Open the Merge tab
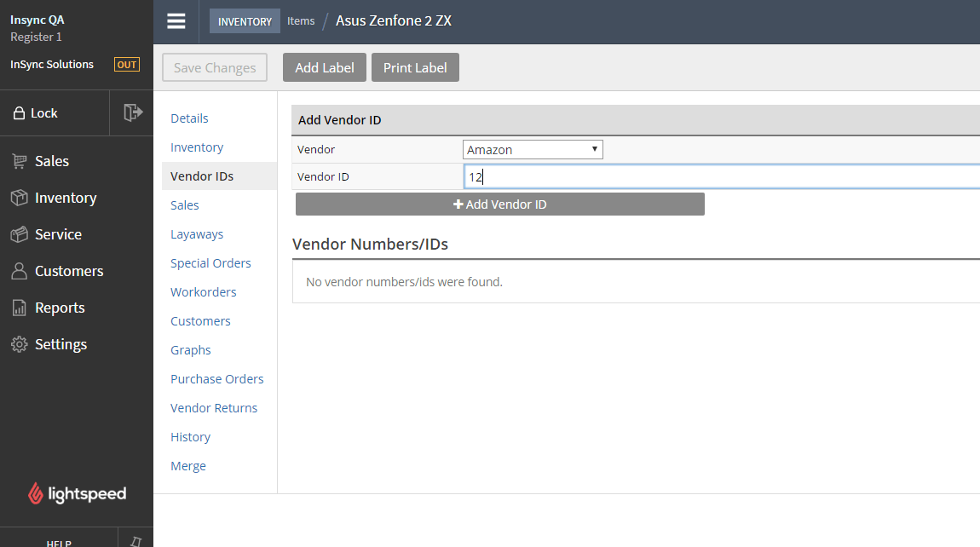Viewport: 980px width, 547px height. coord(188,466)
